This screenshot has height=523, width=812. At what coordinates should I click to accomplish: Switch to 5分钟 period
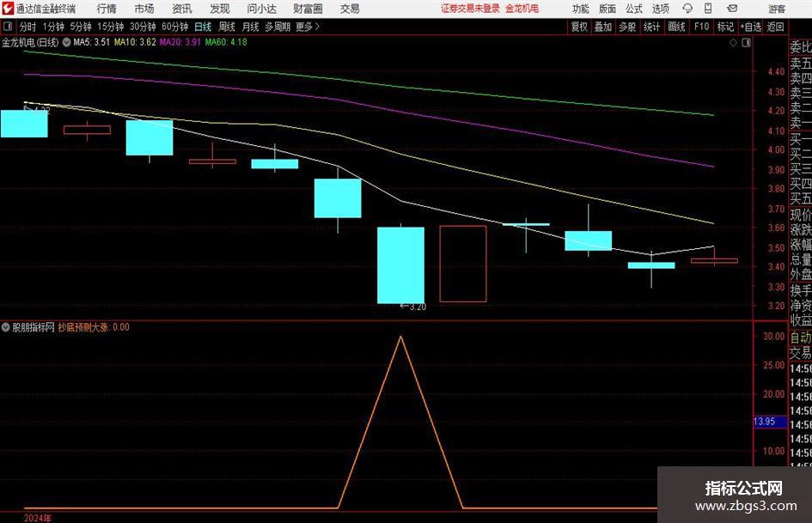click(x=80, y=27)
